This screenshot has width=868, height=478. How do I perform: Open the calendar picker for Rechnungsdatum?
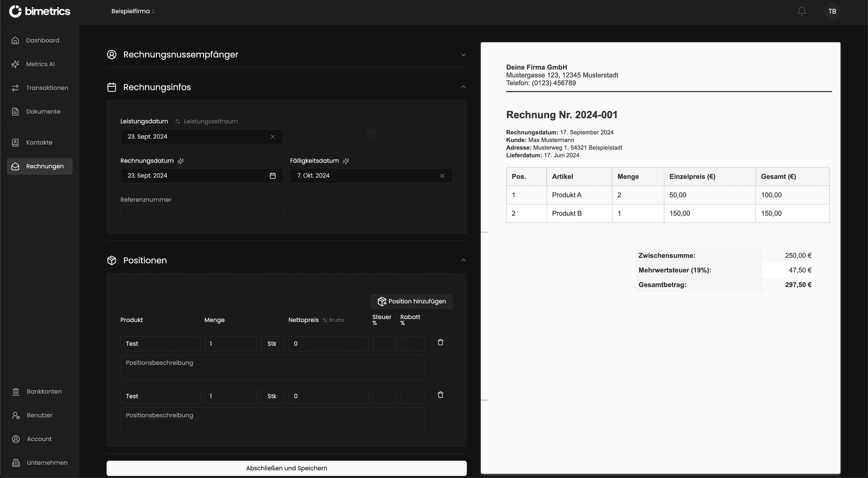pos(273,176)
